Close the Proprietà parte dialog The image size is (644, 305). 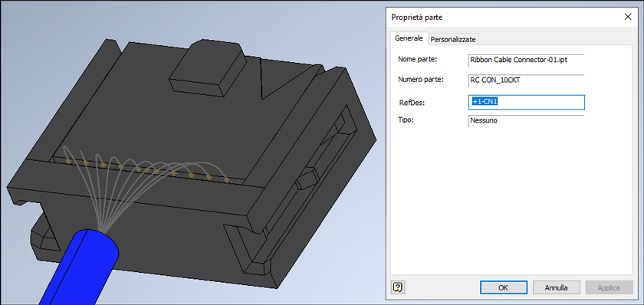click(x=628, y=17)
